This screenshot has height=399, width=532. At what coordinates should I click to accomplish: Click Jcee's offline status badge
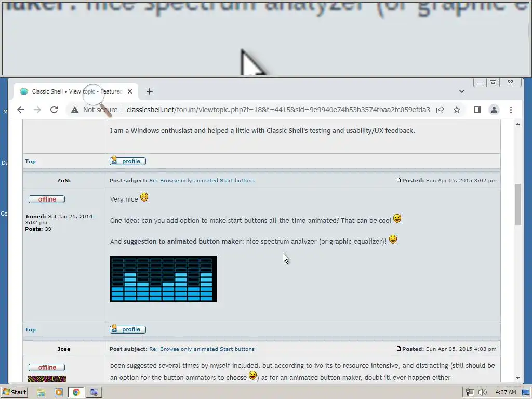click(47, 367)
